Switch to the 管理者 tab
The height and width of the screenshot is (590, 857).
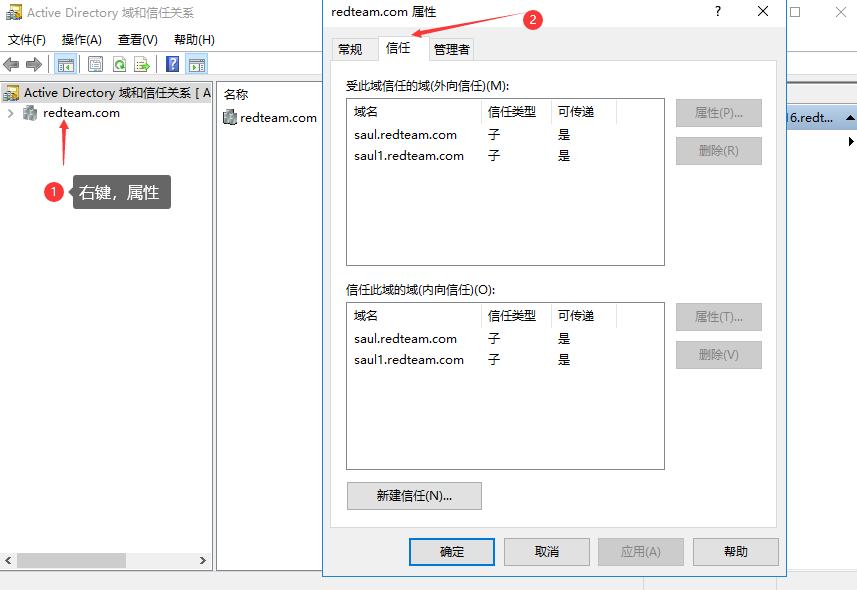(x=451, y=50)
